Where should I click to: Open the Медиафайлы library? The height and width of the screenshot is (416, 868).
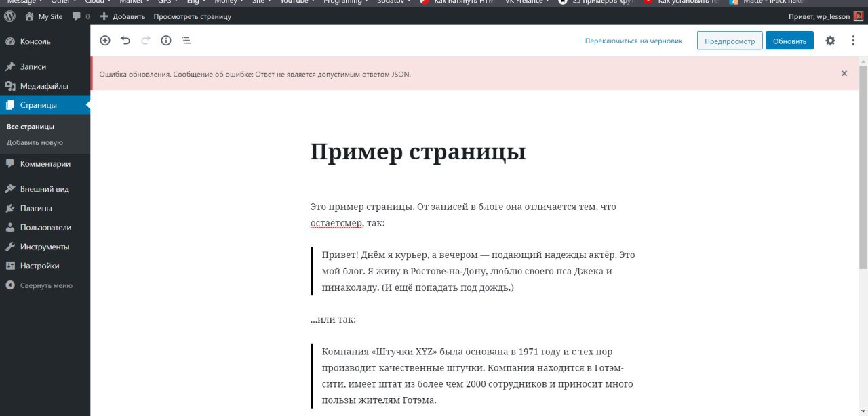point(45,86)
